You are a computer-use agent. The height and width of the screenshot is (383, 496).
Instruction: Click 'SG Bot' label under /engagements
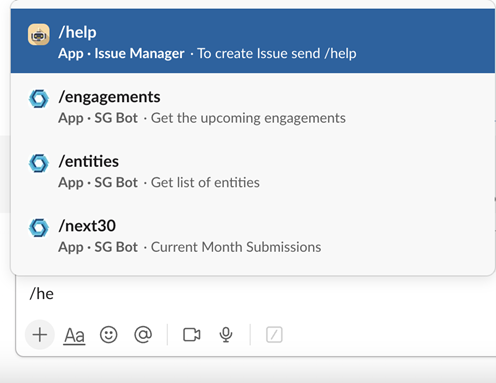(x=116, y=118)
